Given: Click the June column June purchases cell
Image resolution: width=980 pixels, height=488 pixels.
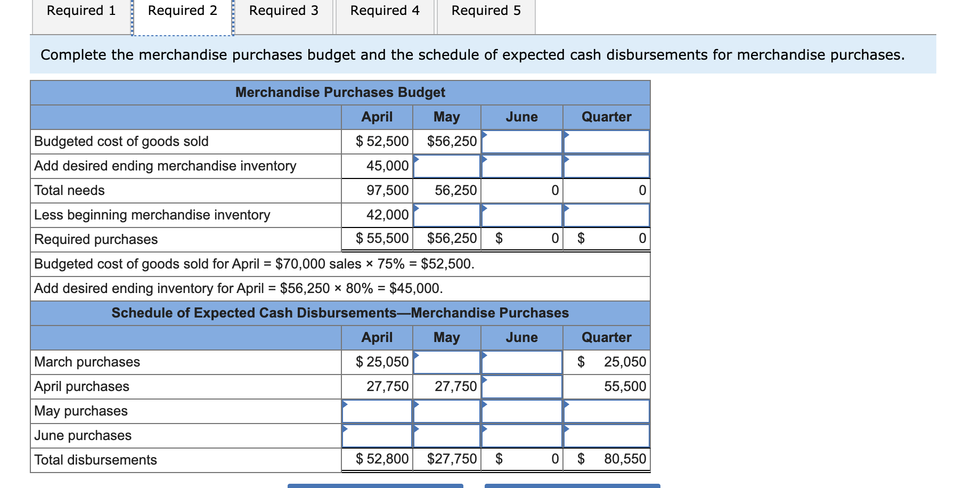Looking at the screenshot, I should click(x=521, y=435).
